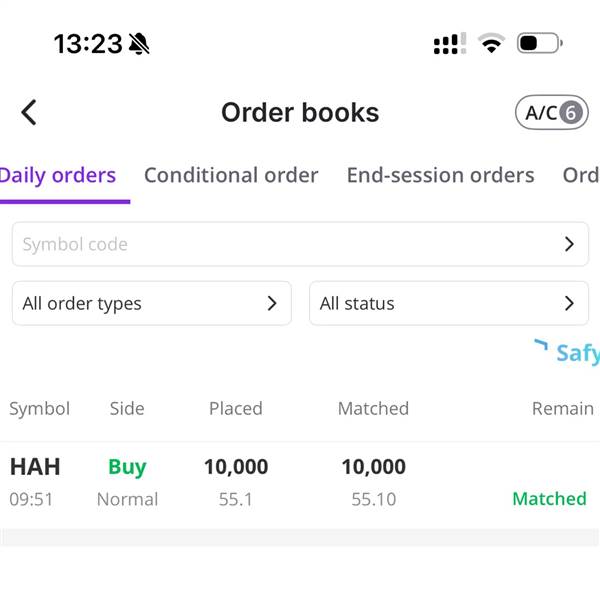Screen dimensions: 600x600
Task: Tap the Placed column header
Action: [x=236, y=408]
